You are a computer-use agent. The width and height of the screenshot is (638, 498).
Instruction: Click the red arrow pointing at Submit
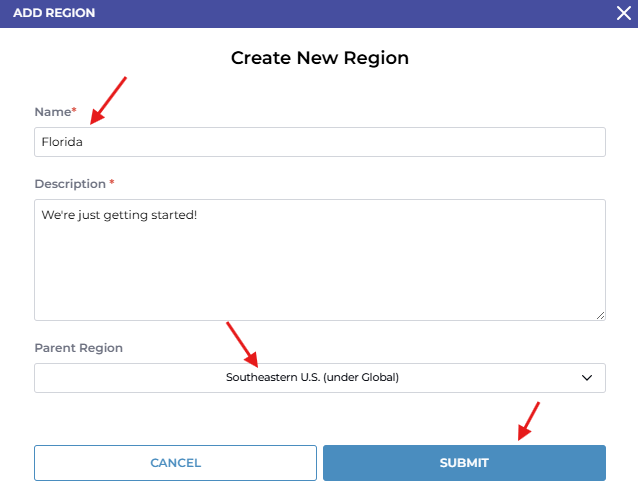pyautogui.click(x=528, y=421)
